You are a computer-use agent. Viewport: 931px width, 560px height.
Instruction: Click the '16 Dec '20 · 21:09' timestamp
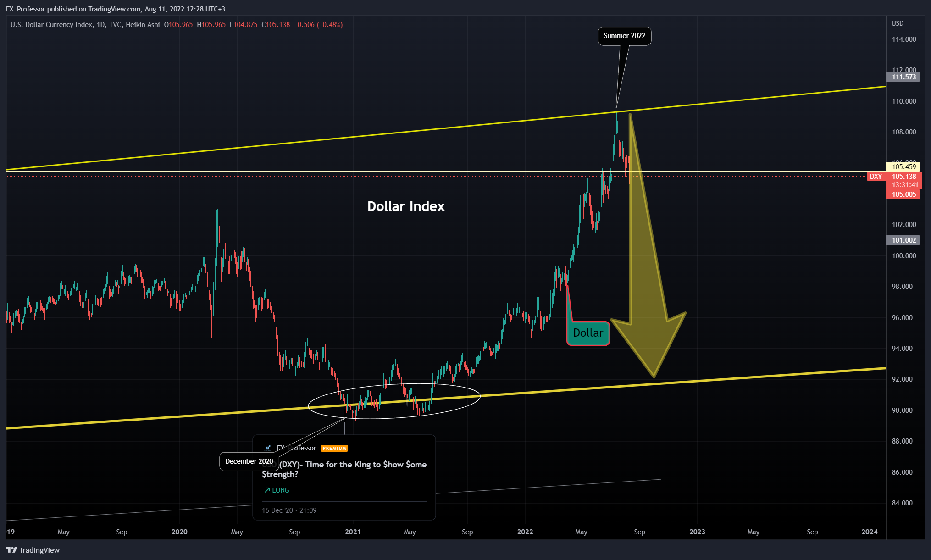(289, 510)
